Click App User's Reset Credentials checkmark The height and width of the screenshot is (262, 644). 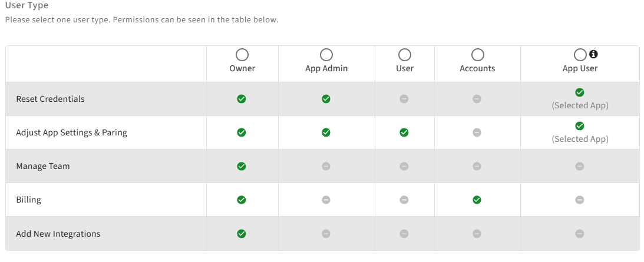(580, 92)
